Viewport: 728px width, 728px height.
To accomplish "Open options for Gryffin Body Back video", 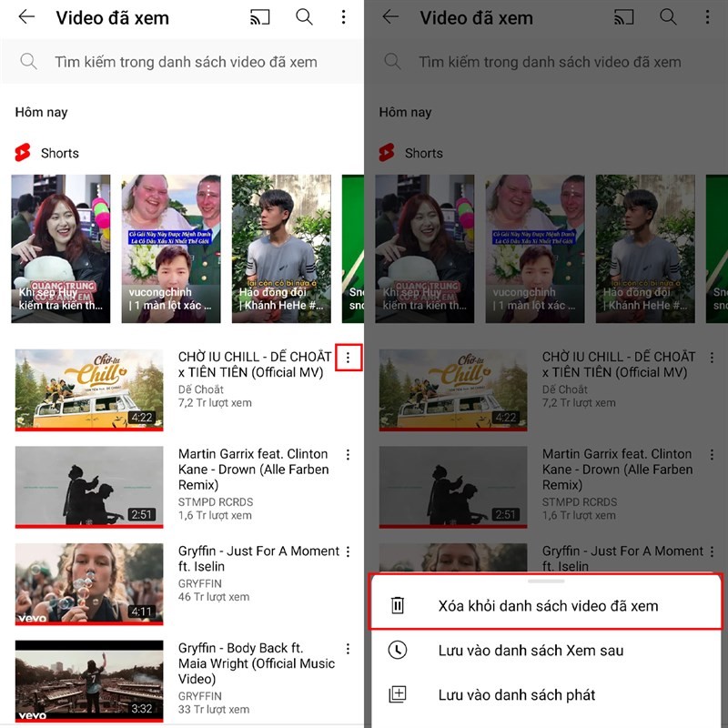I will coord(349,648).
